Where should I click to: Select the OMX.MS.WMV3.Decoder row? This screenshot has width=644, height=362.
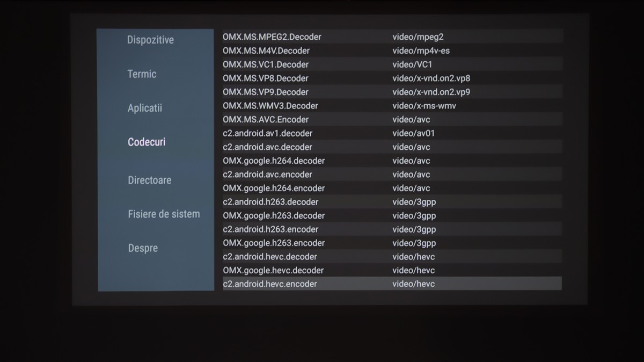(x=270, y=106)
